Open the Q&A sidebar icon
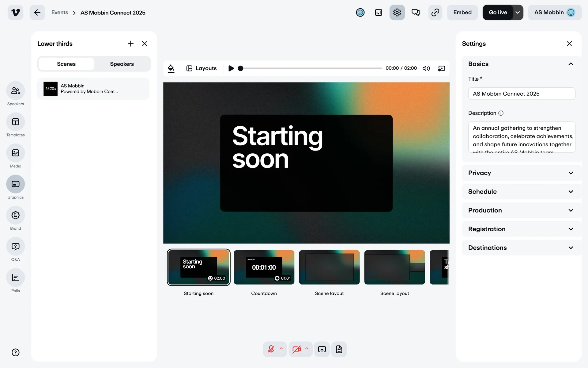The width and height of the screenshot is (588, 368). (15, 247)
